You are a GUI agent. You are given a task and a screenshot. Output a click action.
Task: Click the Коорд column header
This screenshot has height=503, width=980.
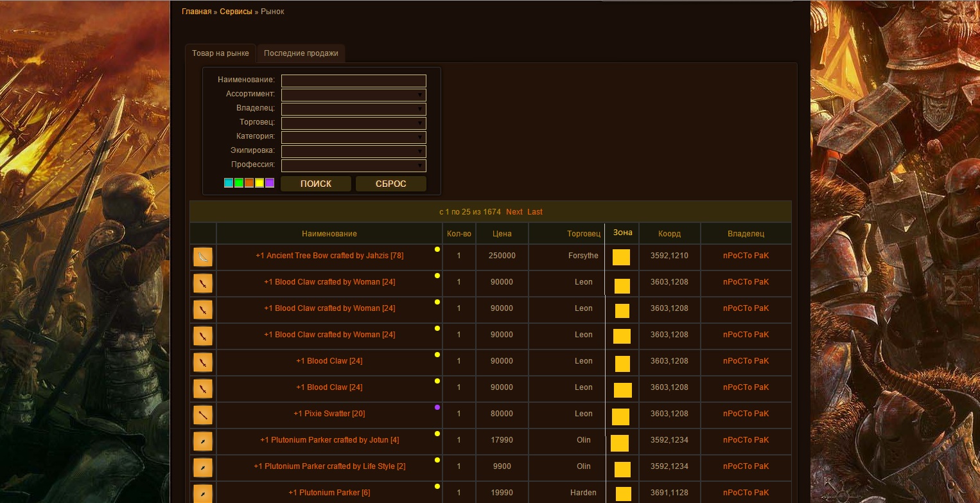(669, 234)
